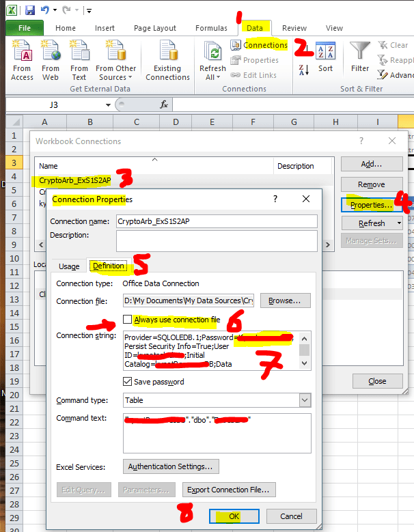The width and height of the screenshot is (414, 532).
Task: Click Browse for connection file
Action: tap(285, 300)
